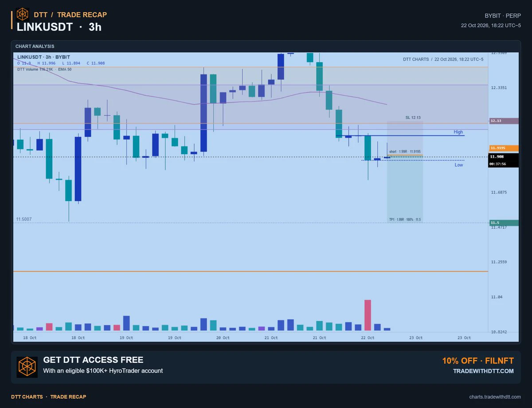This screenshot has width=532, height=408.
Task: Click the 11.04 price axis label
Action: (x=496, y=297)
